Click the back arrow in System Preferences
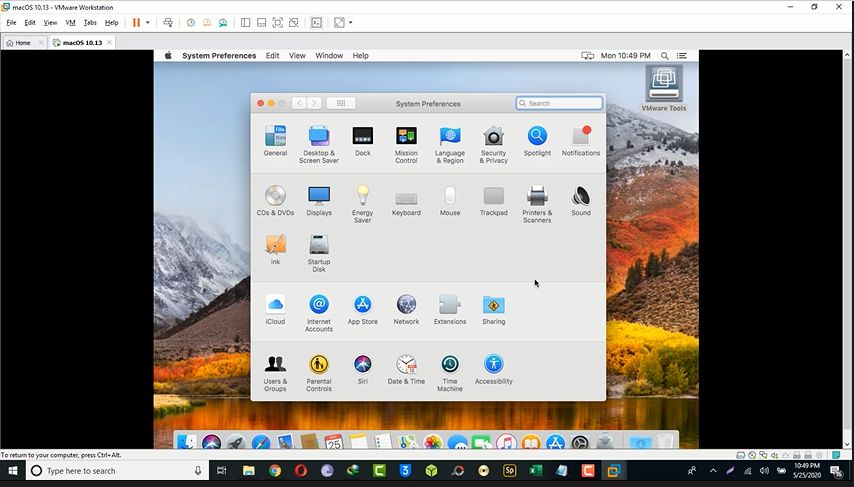 pos(299,103)
